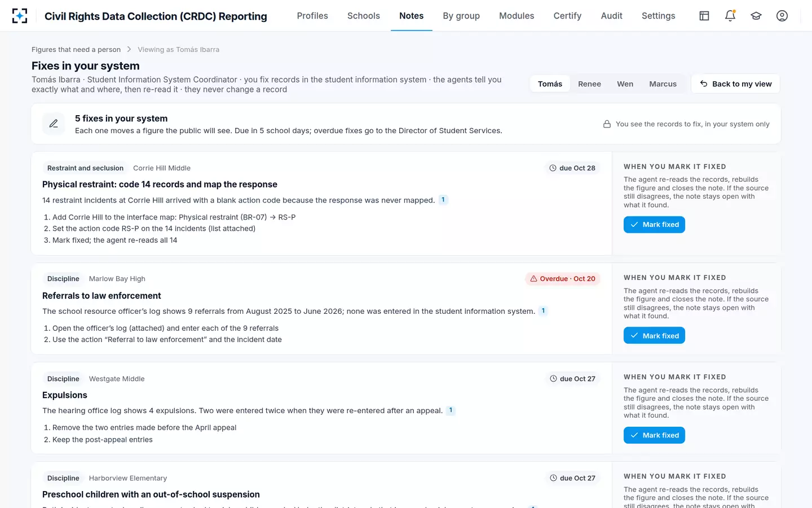Mark the Corrie Hill restraint note fixed
812x508 pixels.
654,225
